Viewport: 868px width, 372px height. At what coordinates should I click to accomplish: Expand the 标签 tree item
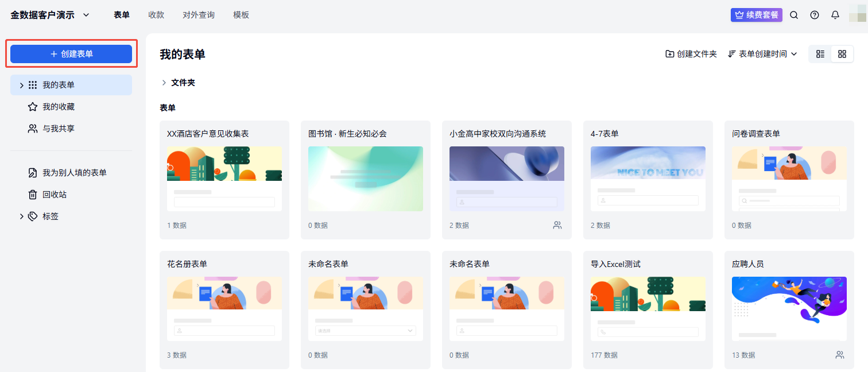[x=22, y=216]
